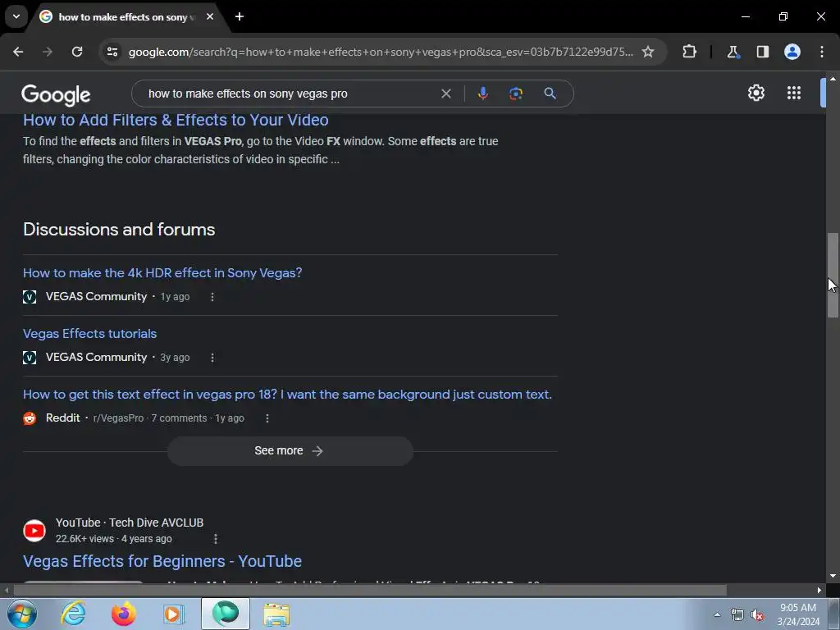Viewport: 840px width, 630px height.
Task: Click the YouTube logo of Tech Dive result
Action: [34, 531]
